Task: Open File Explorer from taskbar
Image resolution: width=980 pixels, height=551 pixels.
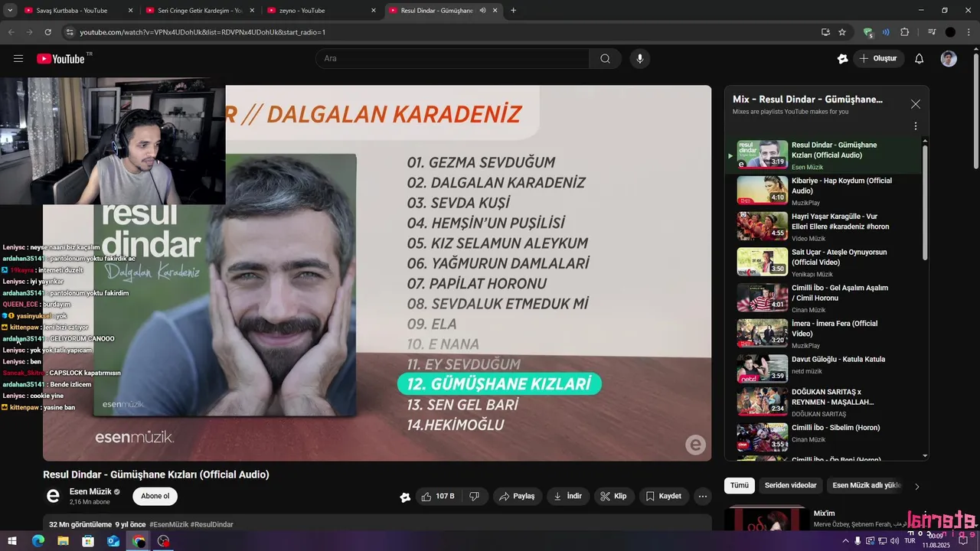Action: point(64,540)
